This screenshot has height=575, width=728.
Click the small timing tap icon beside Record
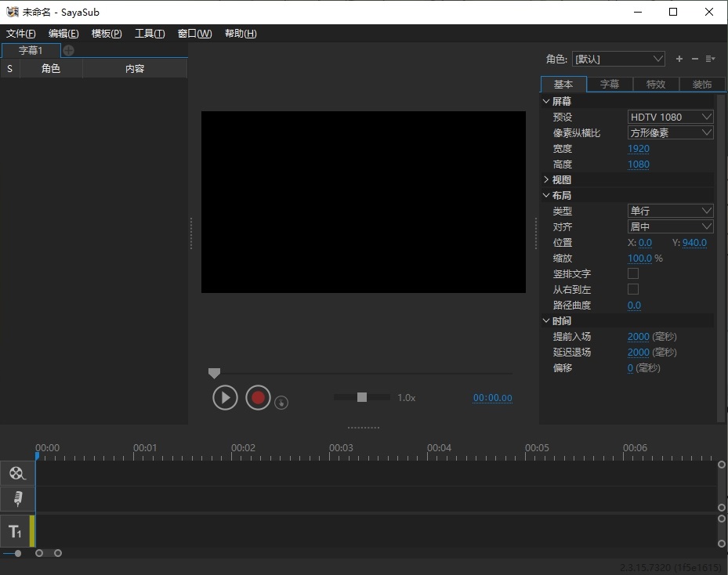[x=282, y=403]
